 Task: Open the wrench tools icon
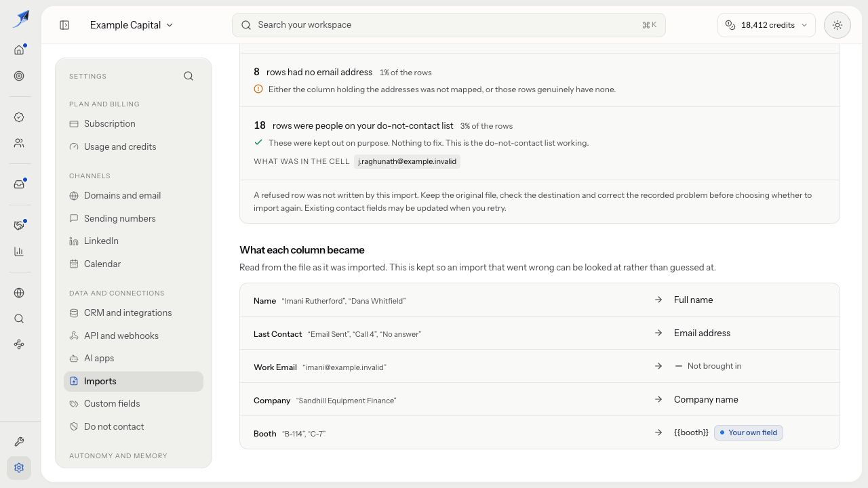[x=19, y=442]
